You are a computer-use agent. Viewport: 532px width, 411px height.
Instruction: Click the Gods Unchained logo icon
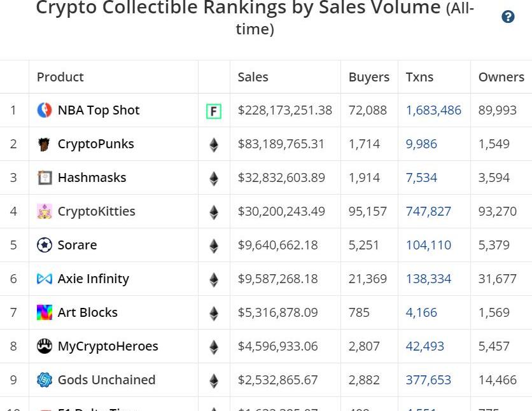44,380
